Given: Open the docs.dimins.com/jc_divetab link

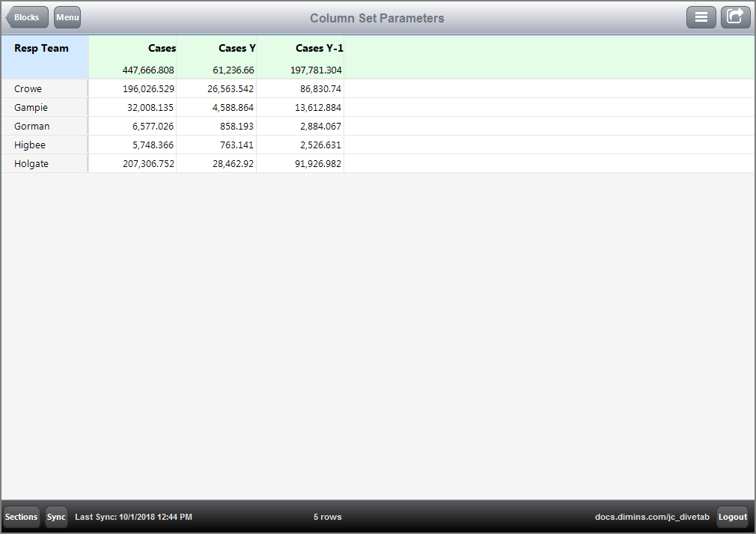Looking at the screenshot, I should coord(652,517).
